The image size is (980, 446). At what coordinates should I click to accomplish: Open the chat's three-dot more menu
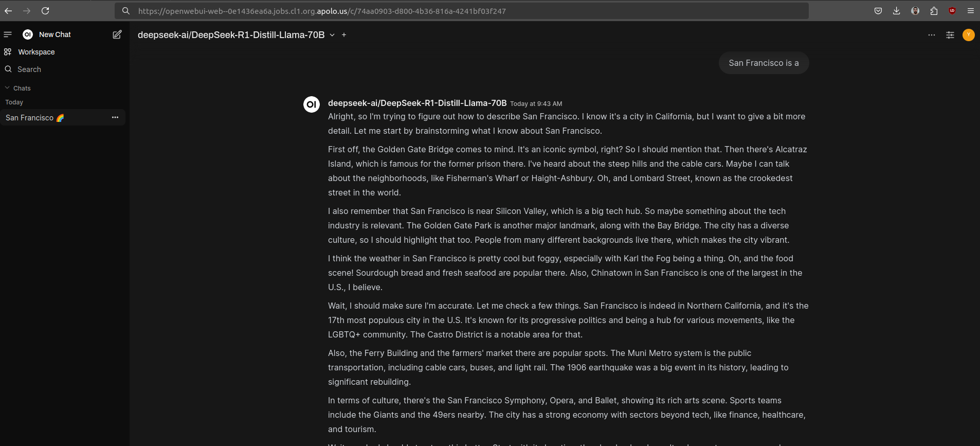932,35
